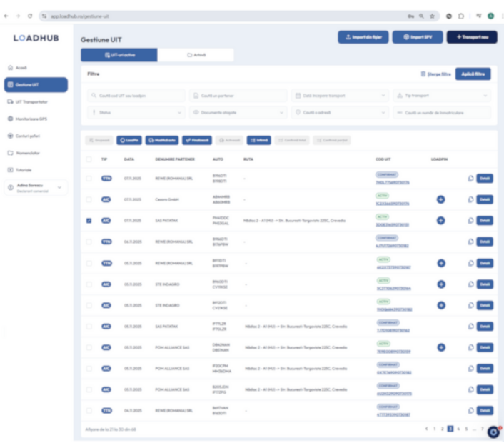Click the Transport nou button
The height and width of the screenshot is (448, 504).
click(472, 37)
